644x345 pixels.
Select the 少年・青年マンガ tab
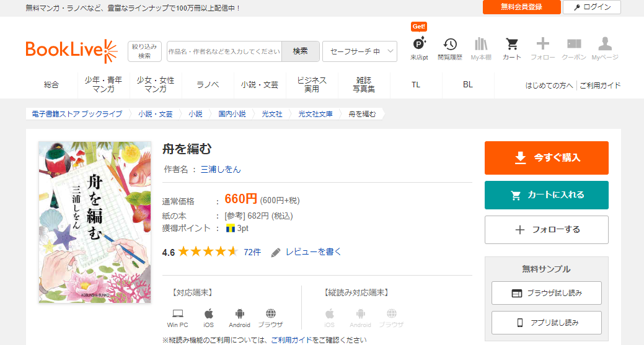(104, 85)
